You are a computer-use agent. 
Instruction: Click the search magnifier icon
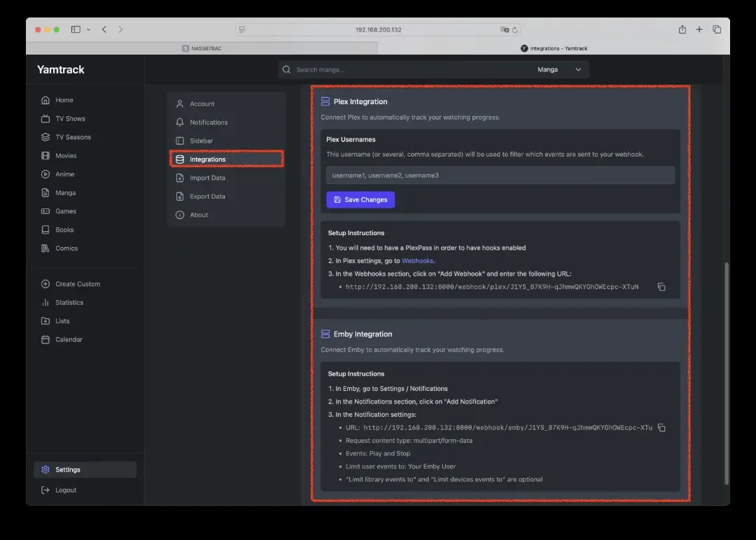coord(286,70)
